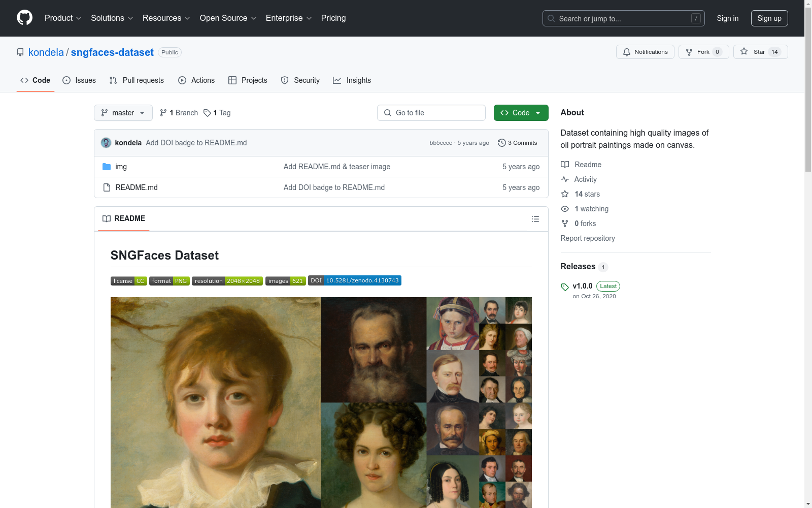Open the img folder
812x508 pixels.
[121, 167]
